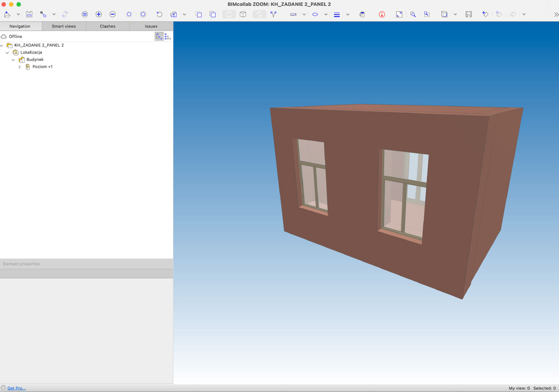Click the circled plus toolbar icon
The width and height of the screenshot is (559, 392).
click(x=99, y=14)
